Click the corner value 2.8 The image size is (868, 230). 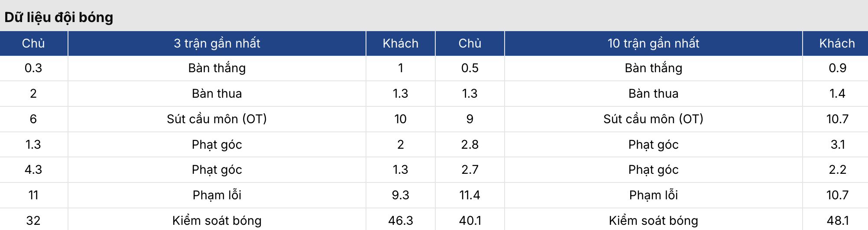[470, 144]
